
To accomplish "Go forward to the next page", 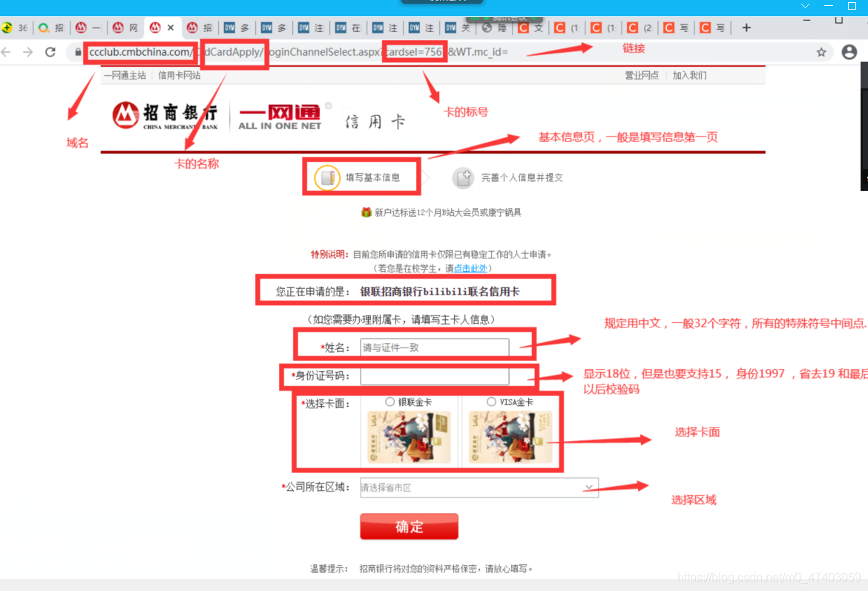I will pos(27,52).
